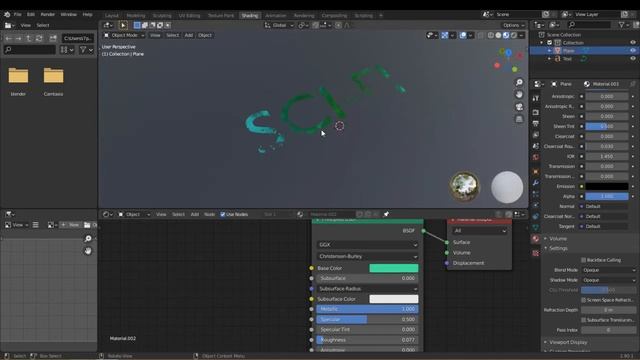Switch to the UV Editing workspace tab

tap(189, 16)
